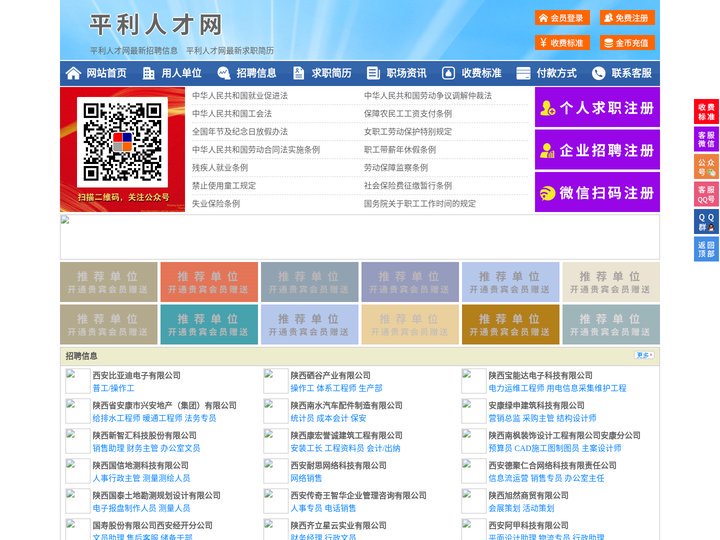Viewport: 720px width, 540px height.
Task: Click the company logo of 西安比亚迪电子有限公司
Action: pos(78,381)
